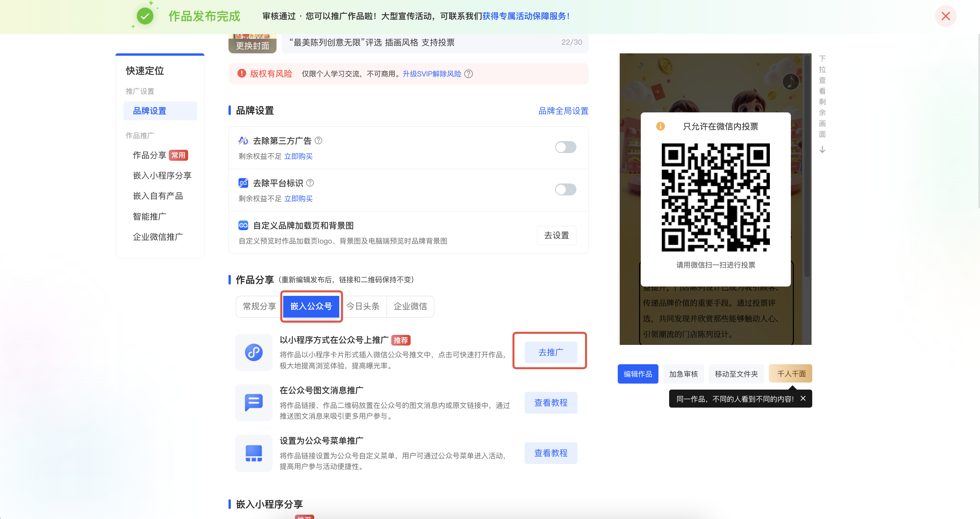Image resolution: width=980 pixels, height=519 pixels.
Task: Click 查看教程 for 公众号菜单推广
Action: point(551,453)
